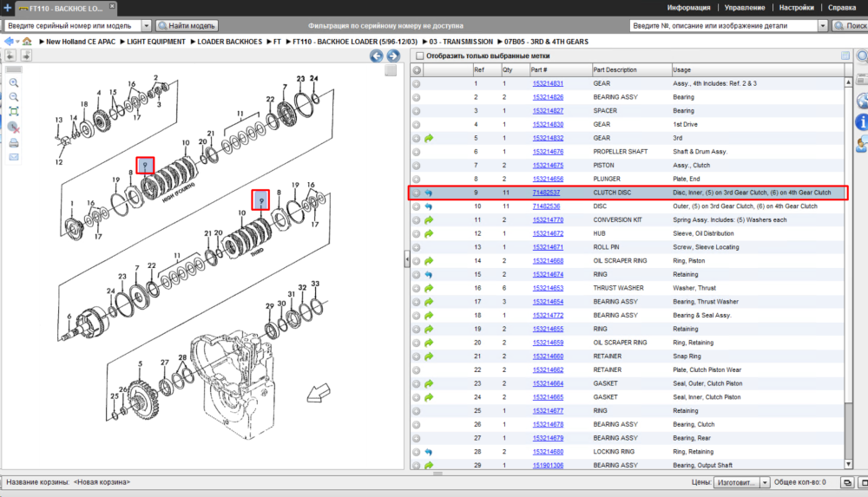Toggle the add circle for BEARING ASSY ref 26
The height and width of the screenshot is (497, 868).
click(417, 424)
